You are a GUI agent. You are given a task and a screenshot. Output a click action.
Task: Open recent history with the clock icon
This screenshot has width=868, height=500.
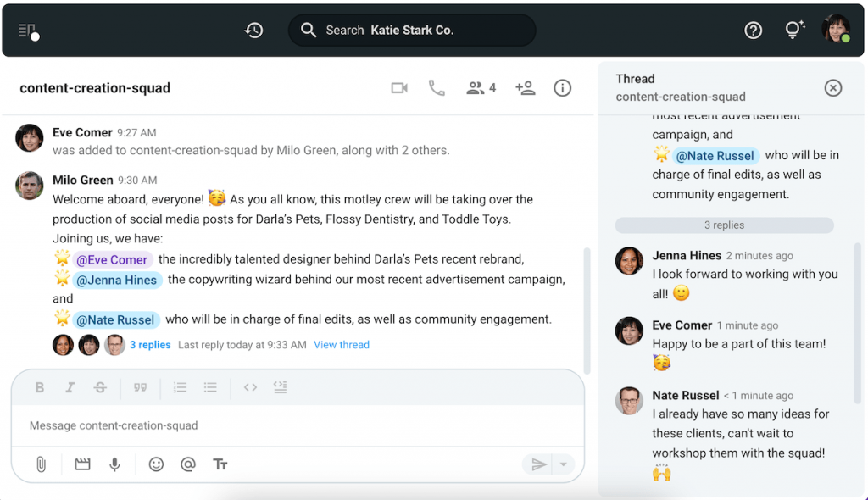(253, 30)
